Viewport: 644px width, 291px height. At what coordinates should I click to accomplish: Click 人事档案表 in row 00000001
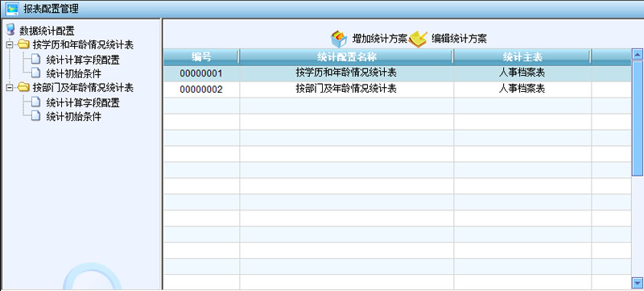click(522, 73)
